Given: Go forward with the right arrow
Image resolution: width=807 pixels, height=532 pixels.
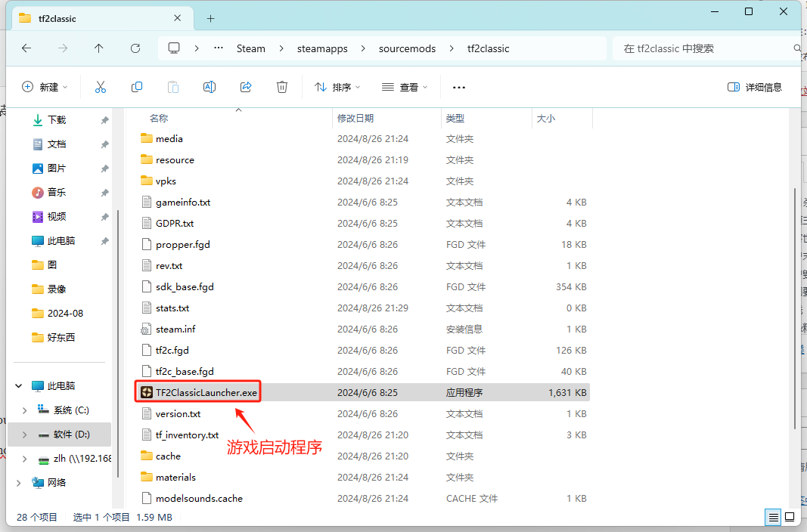Looking at the screenshot, I should click(x=63, y=48).
